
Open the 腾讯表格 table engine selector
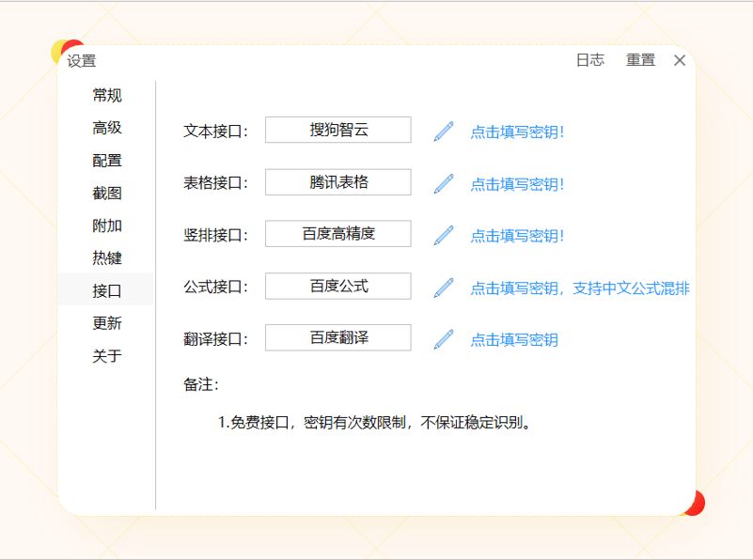pyautogui.click(x=338, y=181)
